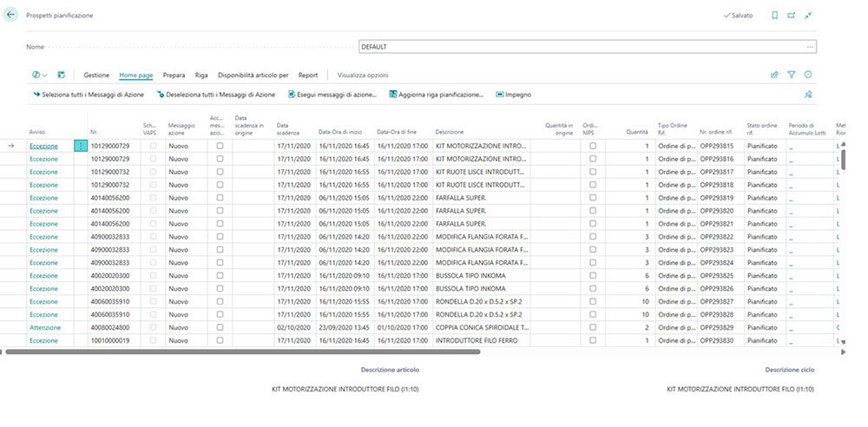The image size is (868, 427).
Task: Tick accept message checkbox for OPP293815 row
Action: click(220, 146)
